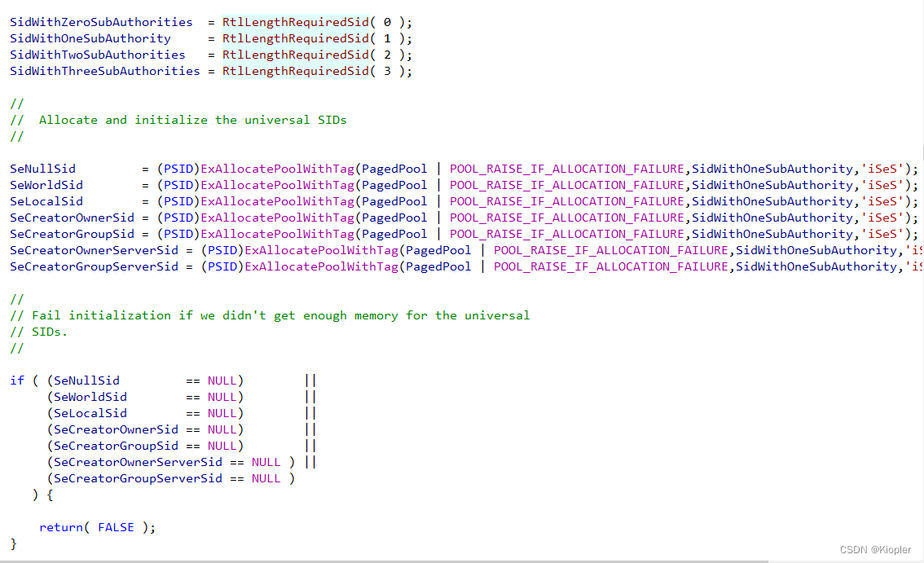The image size is (924, 563).
Task: Click SeCreatorOwnerServerSid assignment identifier
Action: [94, 251]
